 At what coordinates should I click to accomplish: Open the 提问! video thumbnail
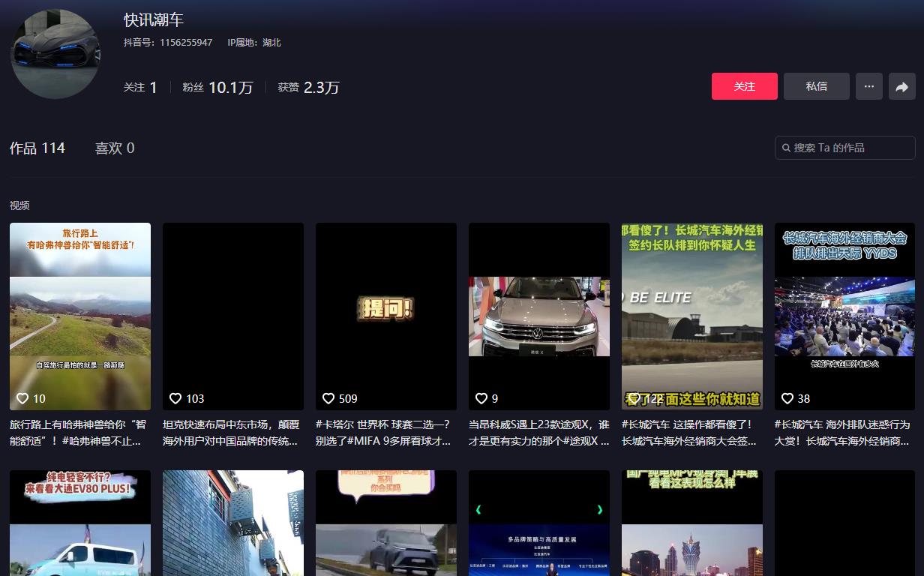pos(386,316)
